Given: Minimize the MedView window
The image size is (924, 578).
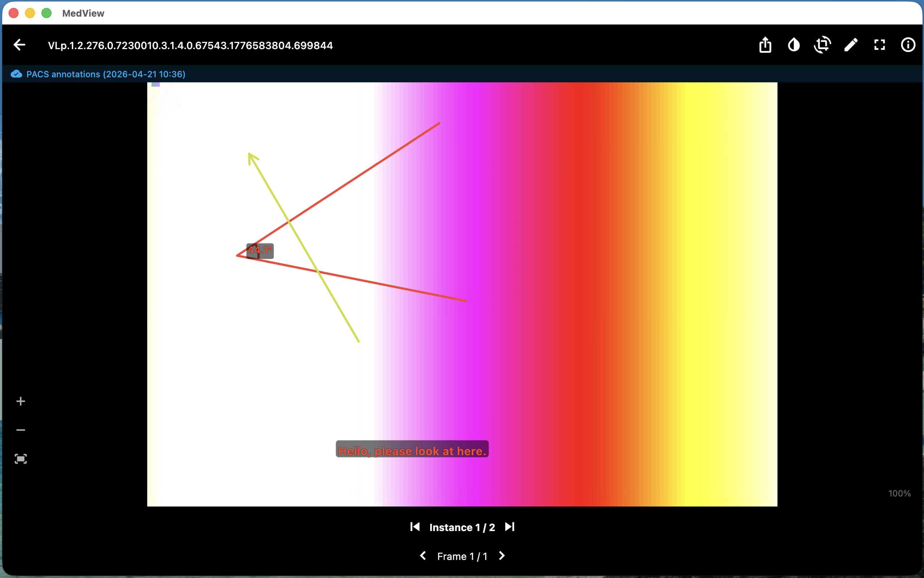Looking at the screenshot, I should click(30, 13).
